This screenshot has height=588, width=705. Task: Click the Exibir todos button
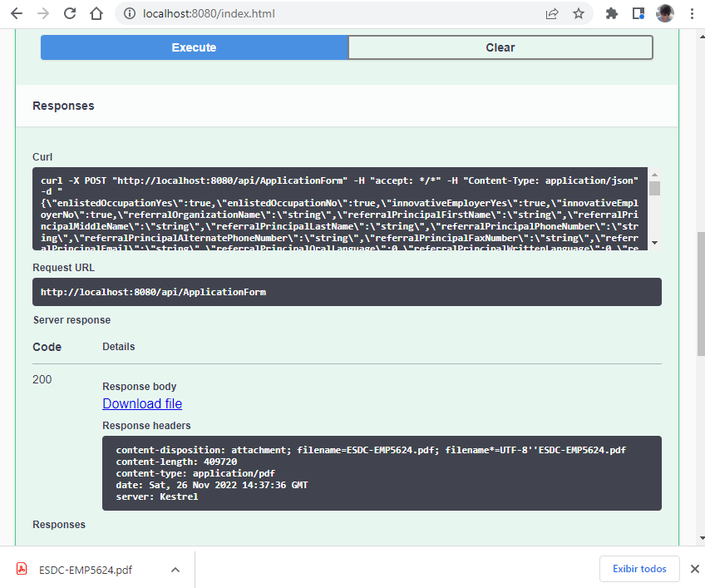639,569
